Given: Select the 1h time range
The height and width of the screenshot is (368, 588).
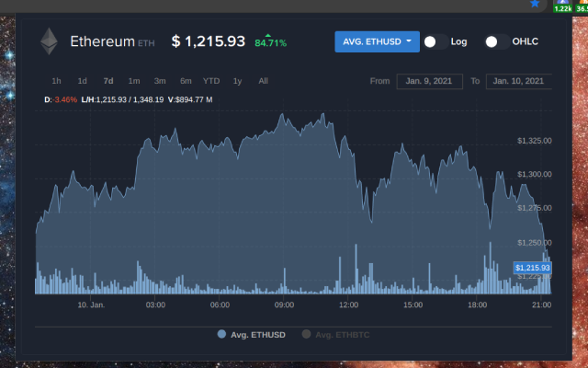Looking at the screenshot, I should tap(56, 81).
